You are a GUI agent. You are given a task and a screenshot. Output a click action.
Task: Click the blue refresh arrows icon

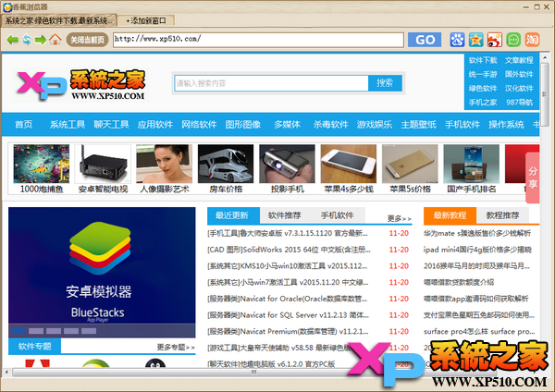[x=27, y=40]
